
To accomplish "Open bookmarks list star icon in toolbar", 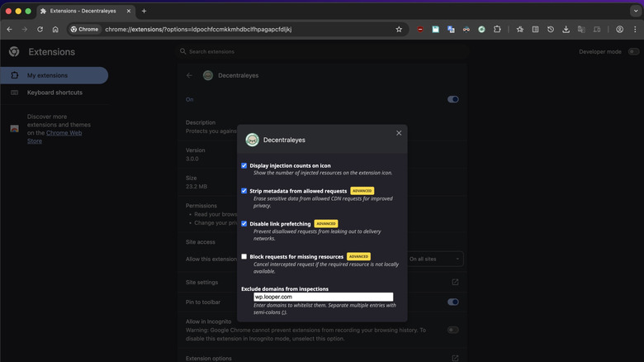I will [519, 29].
